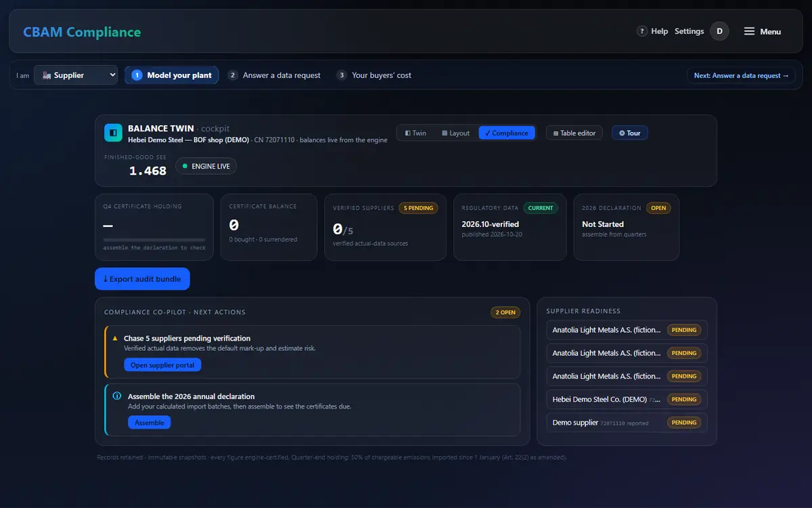Click Next: Answer a data request button

741,75
